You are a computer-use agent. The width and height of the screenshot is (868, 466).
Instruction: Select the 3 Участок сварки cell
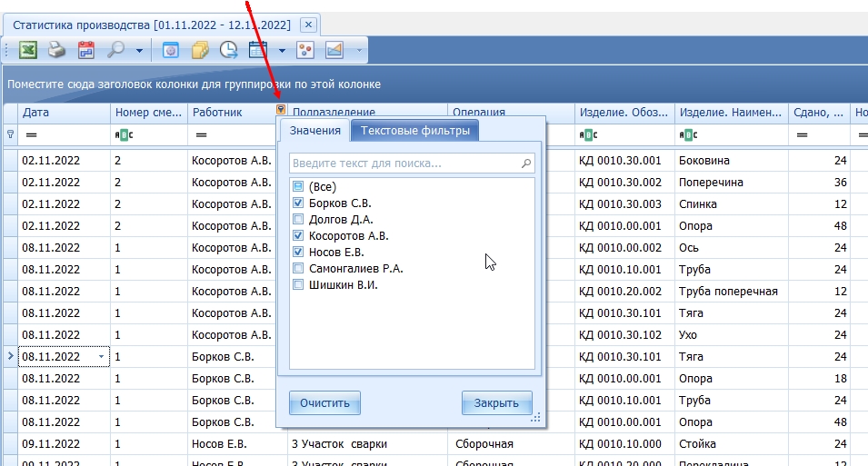click(x=367, y=444)
